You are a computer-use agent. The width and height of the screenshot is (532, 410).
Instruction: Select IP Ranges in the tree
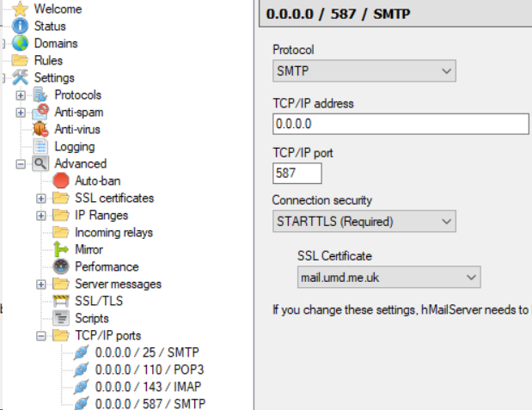(x=101, y=215)
